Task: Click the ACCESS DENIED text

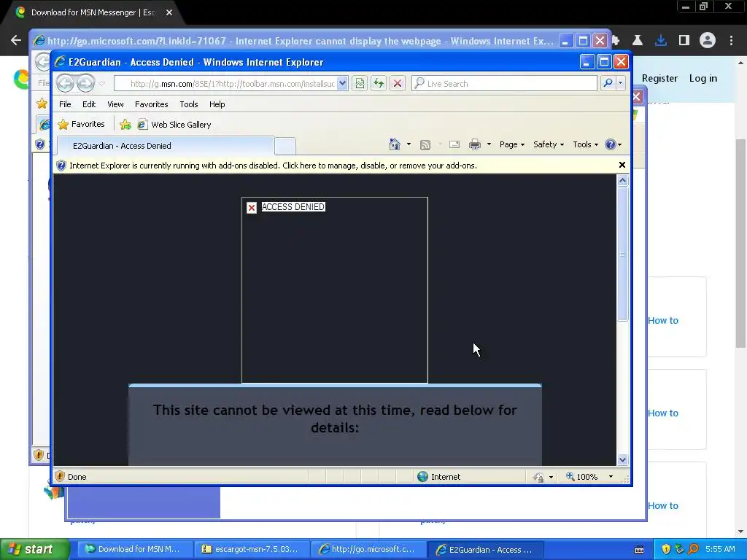Action: point(293,206)
